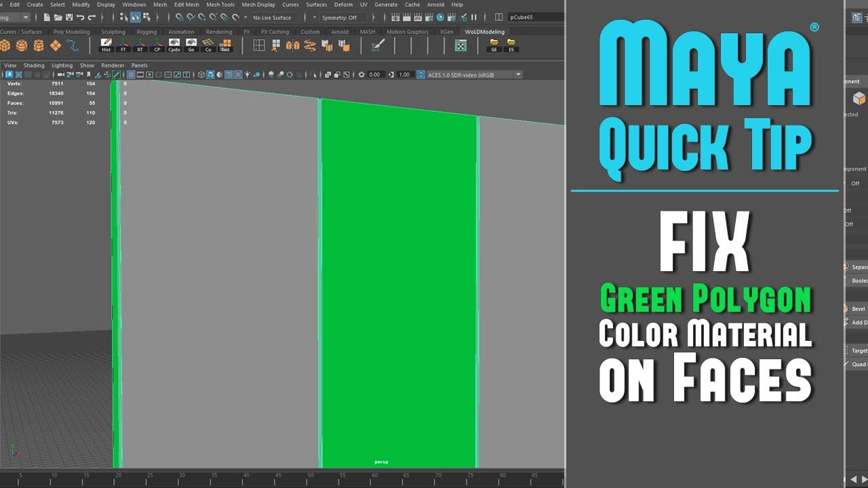Open the Edit Mesh menu
This screenshot has width=868, height=488.
(x=187, y=5)
